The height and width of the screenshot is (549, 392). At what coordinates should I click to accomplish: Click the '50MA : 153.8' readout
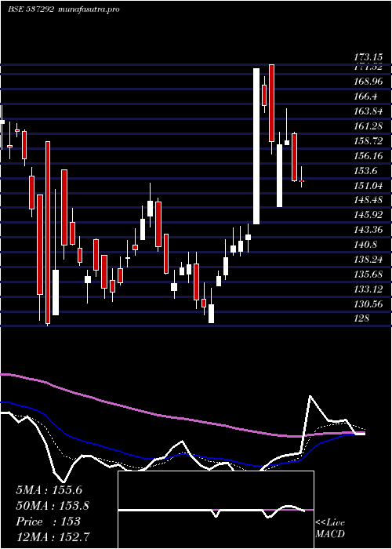(53, 506)
